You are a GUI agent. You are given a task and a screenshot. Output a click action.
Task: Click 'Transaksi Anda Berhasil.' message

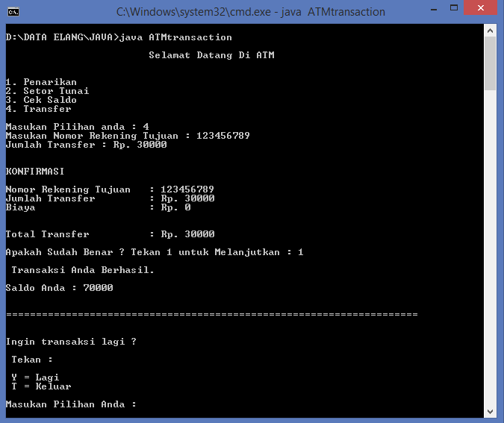[83, 270]
